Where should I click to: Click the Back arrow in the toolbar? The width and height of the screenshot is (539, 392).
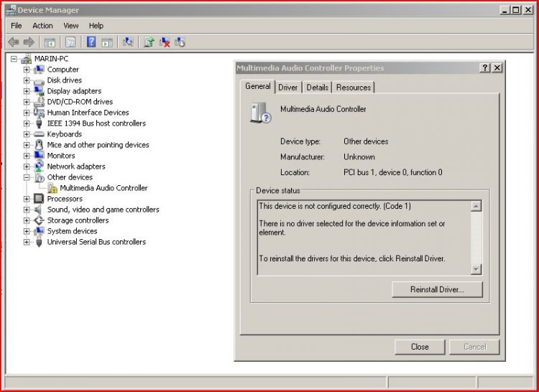point(13,42)
